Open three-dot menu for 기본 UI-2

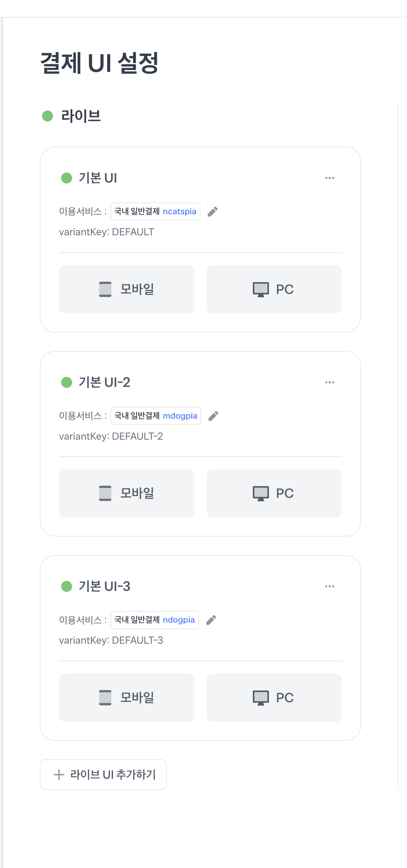click(330, 382)
